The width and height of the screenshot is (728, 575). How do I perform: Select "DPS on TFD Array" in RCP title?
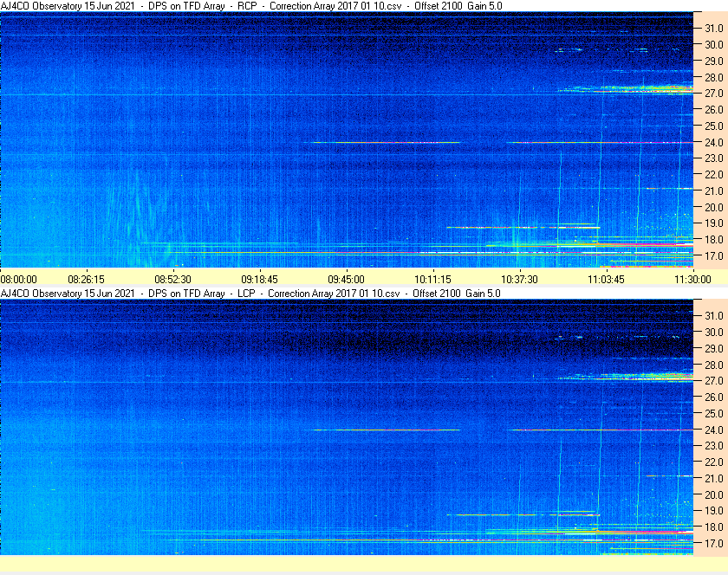point(186,6)
